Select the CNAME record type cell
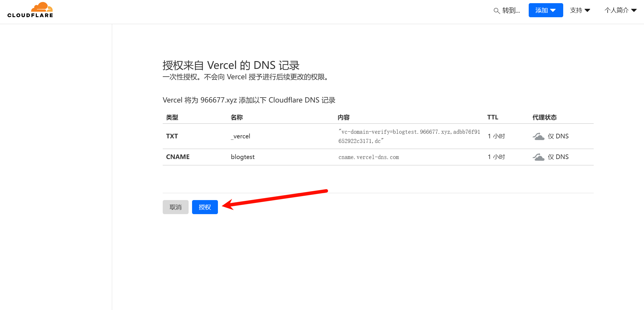This screenshot has height=310, width=644. point(178,157)
